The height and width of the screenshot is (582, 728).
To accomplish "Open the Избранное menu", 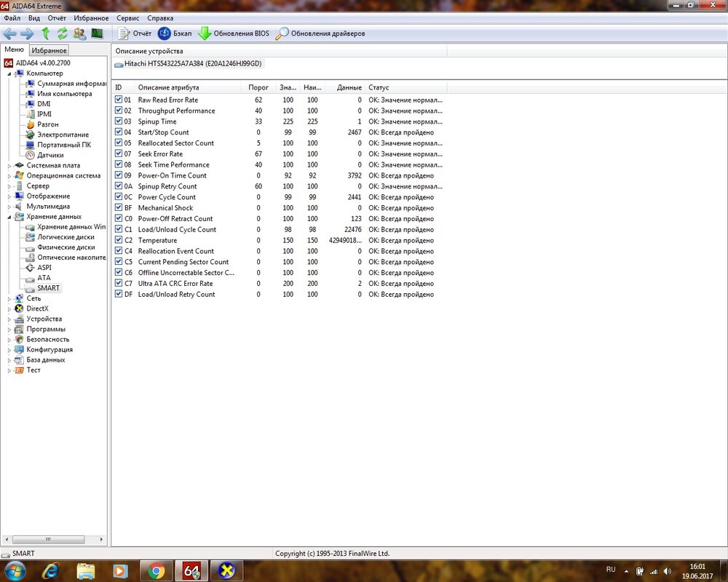I will coord(91,18).
